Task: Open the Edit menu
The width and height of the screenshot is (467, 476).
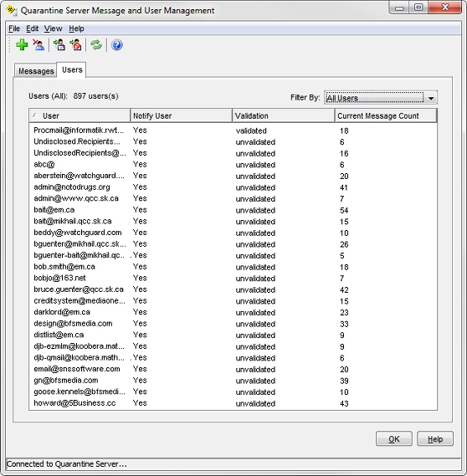Action: click(x=32, y=28)
